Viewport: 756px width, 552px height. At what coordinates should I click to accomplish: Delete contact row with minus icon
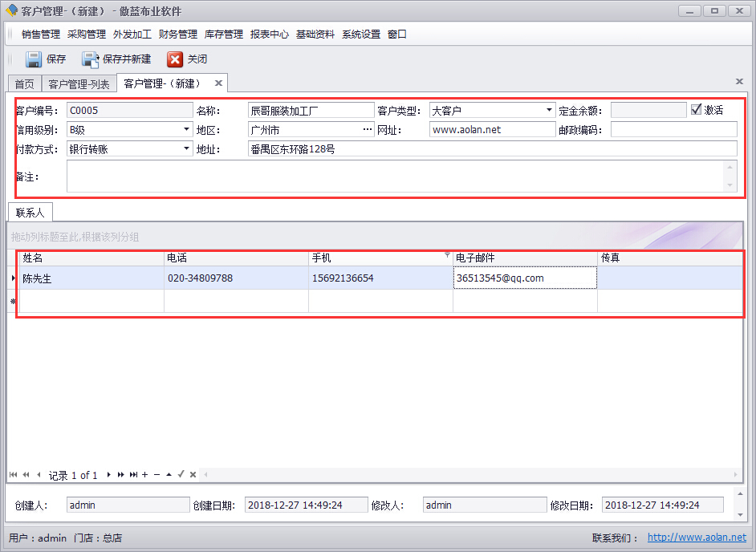tap(156, 475)
